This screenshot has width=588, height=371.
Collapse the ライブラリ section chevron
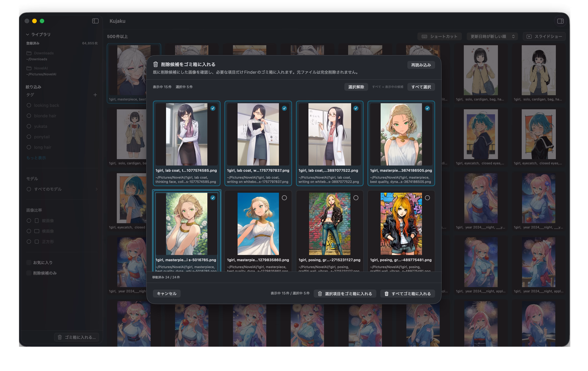click(27, 35)
